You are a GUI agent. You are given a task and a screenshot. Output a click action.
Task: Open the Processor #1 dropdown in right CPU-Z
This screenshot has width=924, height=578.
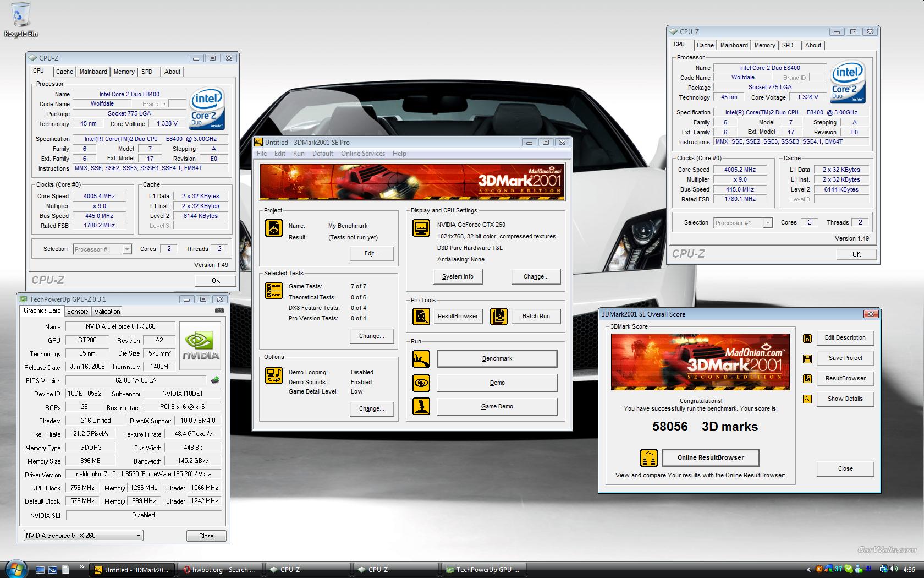click(743, 223)
